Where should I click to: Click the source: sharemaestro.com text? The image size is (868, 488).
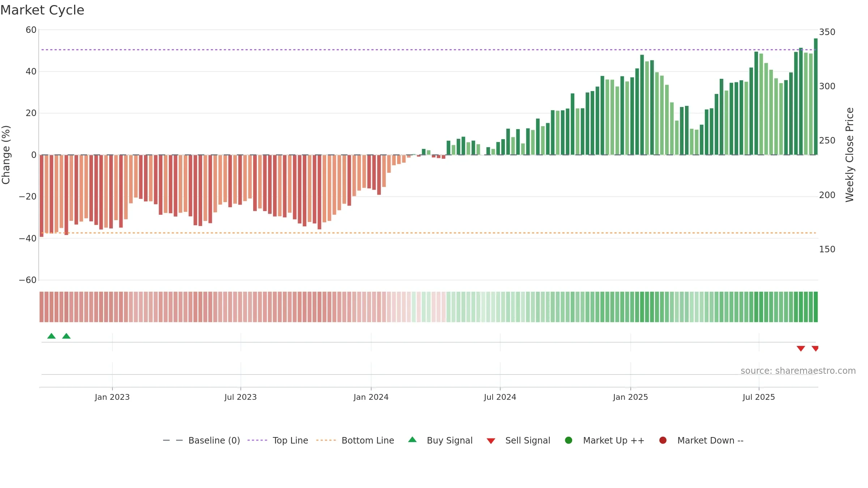(x=798, y=371)
